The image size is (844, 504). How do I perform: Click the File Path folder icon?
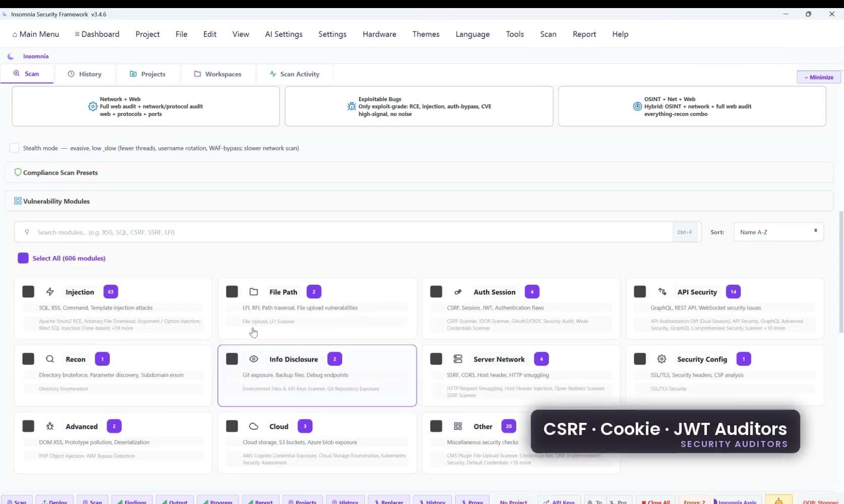pyautogui.click(x=254, y=292)
